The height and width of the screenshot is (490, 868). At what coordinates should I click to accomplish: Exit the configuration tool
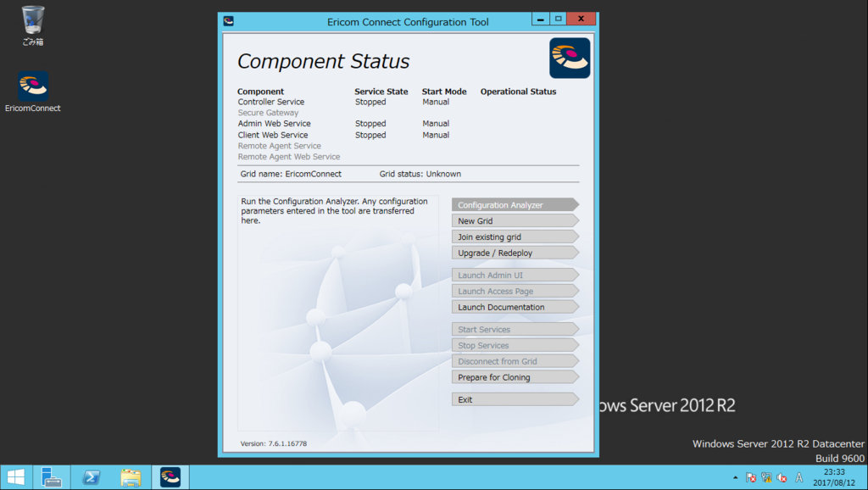pos(515,400)
